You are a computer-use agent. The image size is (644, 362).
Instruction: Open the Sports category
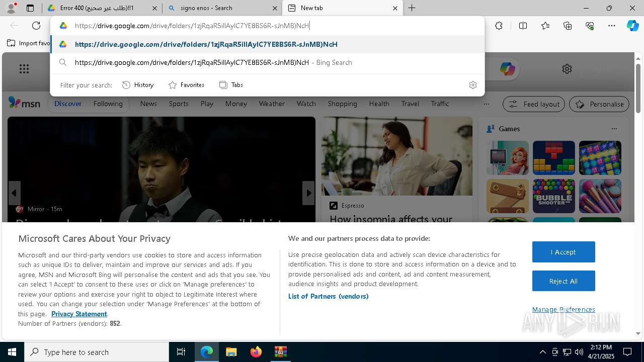point(179,104)
